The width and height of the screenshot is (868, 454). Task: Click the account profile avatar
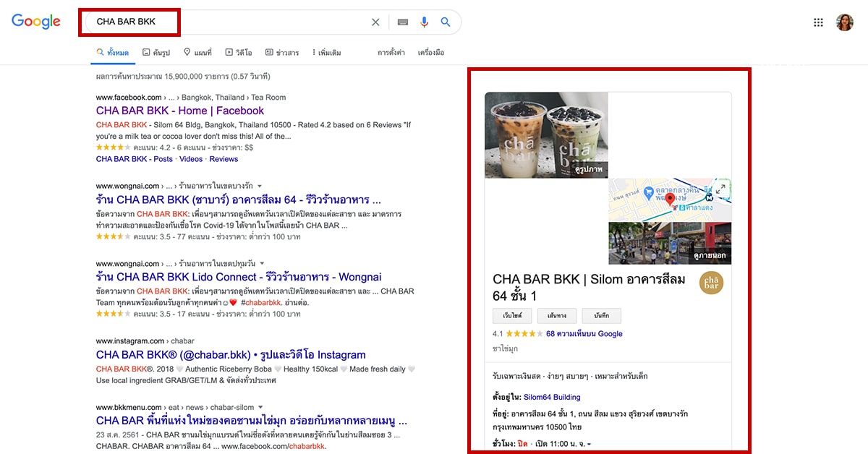point(844,22)
